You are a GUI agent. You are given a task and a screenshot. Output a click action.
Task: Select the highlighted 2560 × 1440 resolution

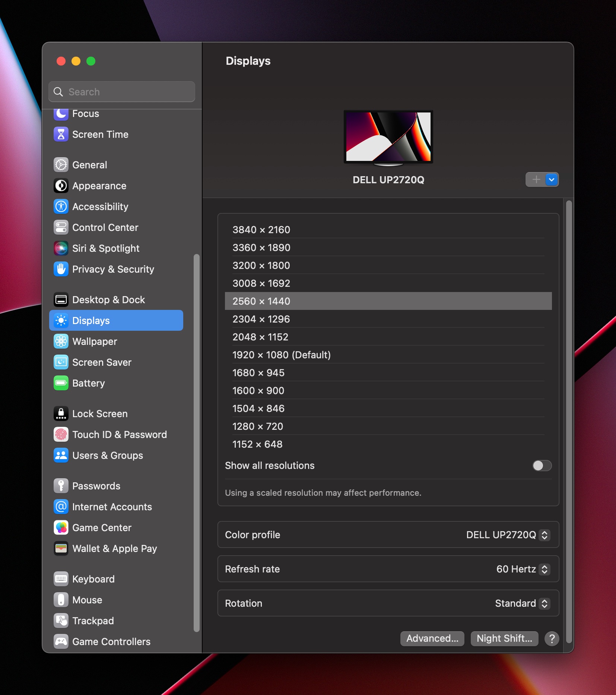(388, 301)
